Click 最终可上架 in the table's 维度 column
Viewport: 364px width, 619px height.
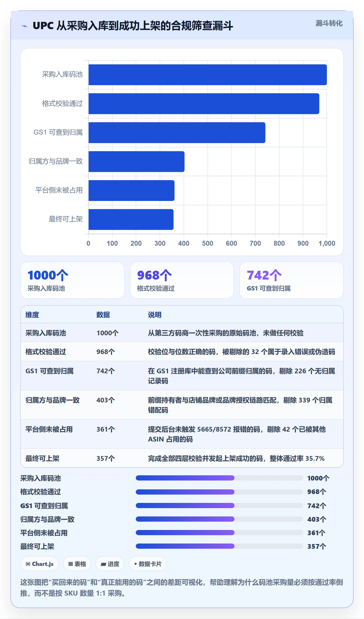tap(42, 458)
